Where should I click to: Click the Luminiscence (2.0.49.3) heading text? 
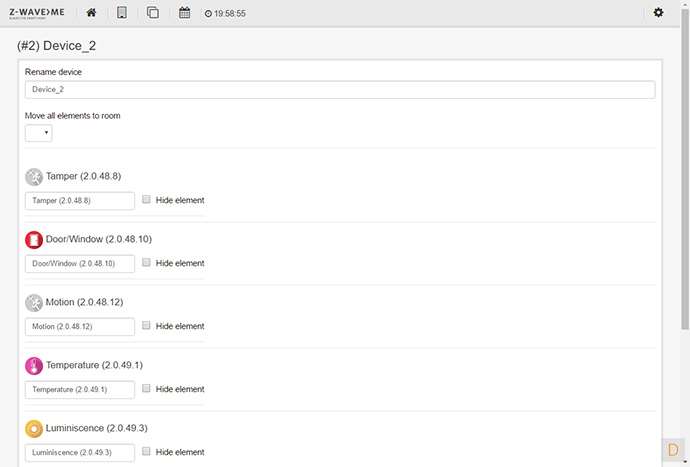pos(97,428)
